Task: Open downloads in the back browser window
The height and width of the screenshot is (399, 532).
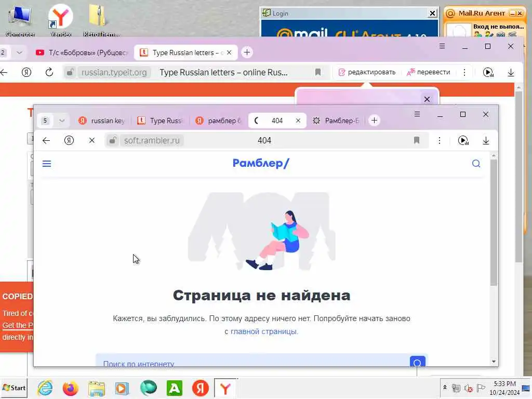Action: 511,72
